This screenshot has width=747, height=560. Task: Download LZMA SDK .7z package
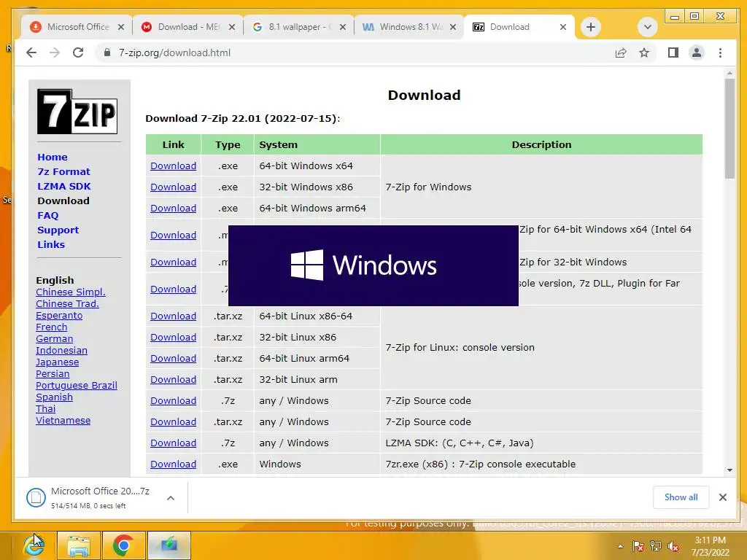[x=174, y=443]
